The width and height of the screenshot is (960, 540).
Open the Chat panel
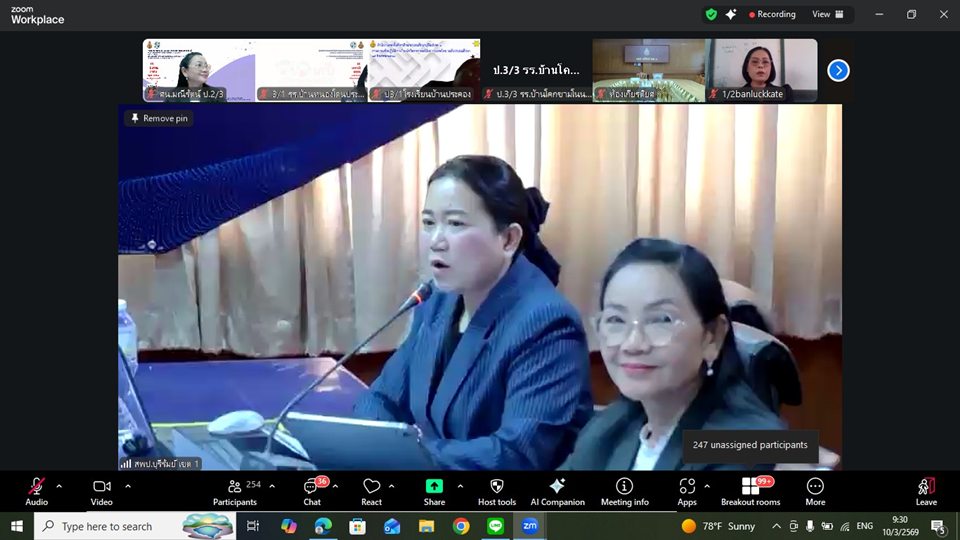tap(312, 491)
